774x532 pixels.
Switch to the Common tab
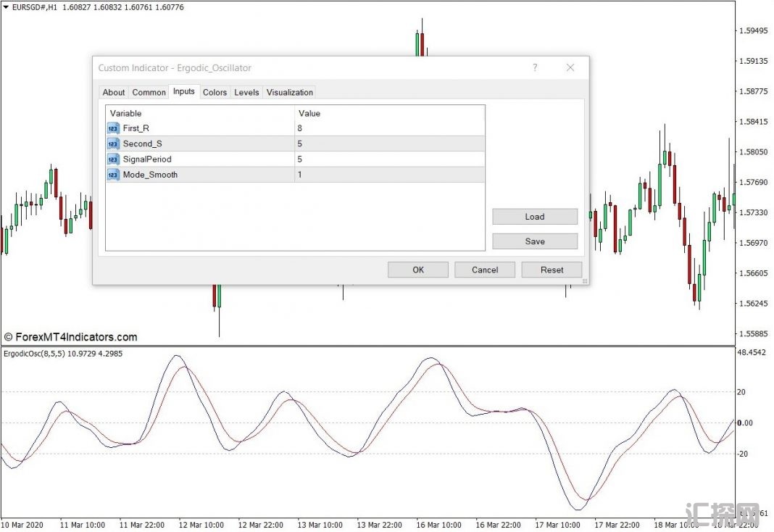pyautogui.click(x=149, y=92)
